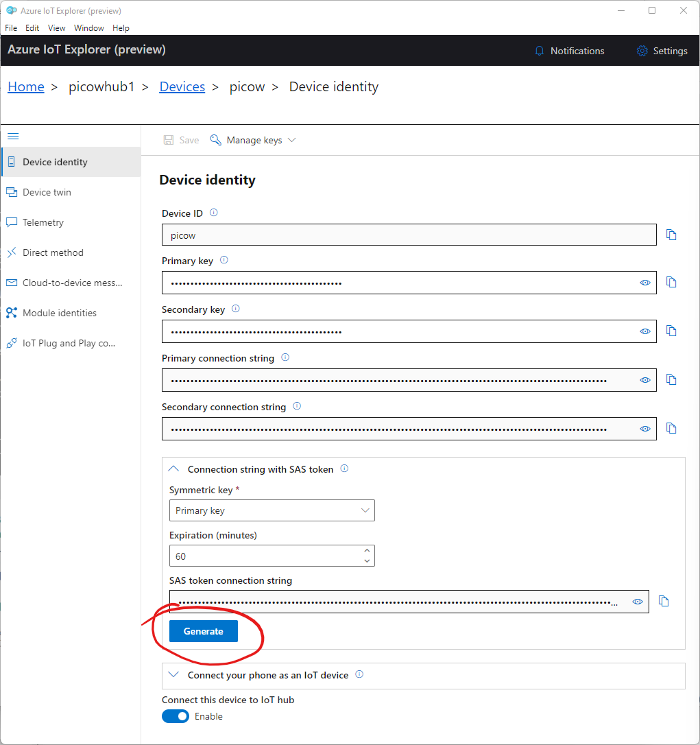The height and width of the screenshot is (745, 700).
Task: Click the Azure IoT Explorer app icon
Action: click(11, 10)
